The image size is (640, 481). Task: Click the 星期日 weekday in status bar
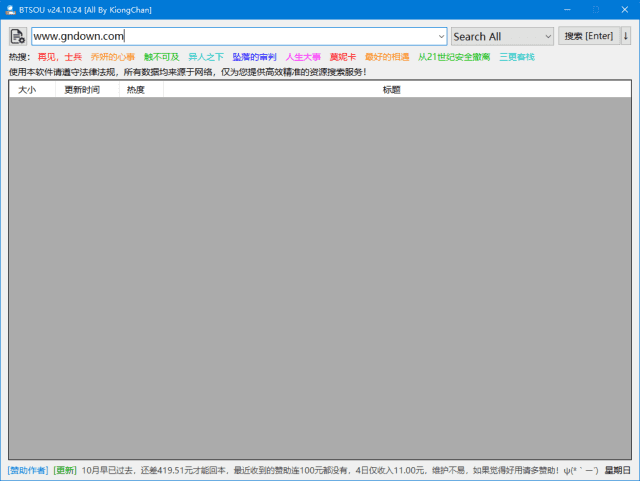click(618, 470)
